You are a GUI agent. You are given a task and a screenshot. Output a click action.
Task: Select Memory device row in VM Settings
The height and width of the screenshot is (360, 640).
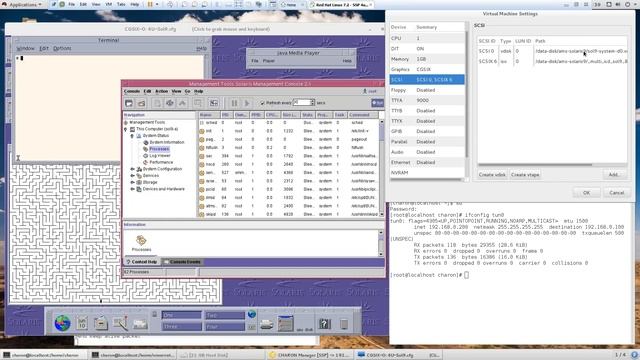pos(427,59)
